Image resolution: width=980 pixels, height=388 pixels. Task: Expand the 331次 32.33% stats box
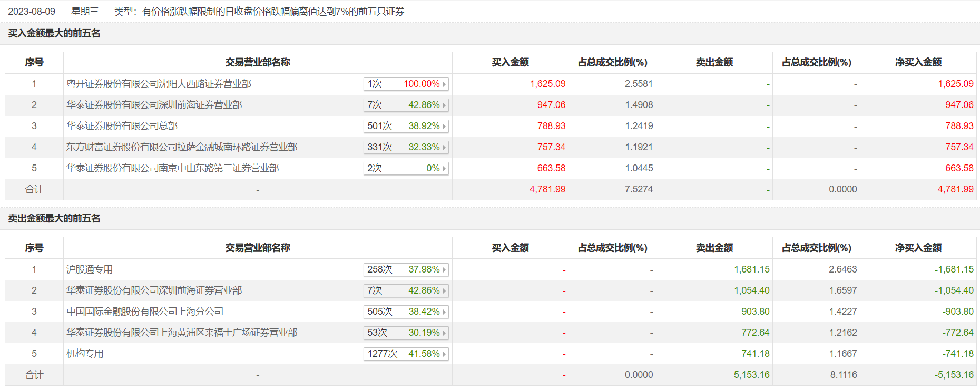(406, 147)
